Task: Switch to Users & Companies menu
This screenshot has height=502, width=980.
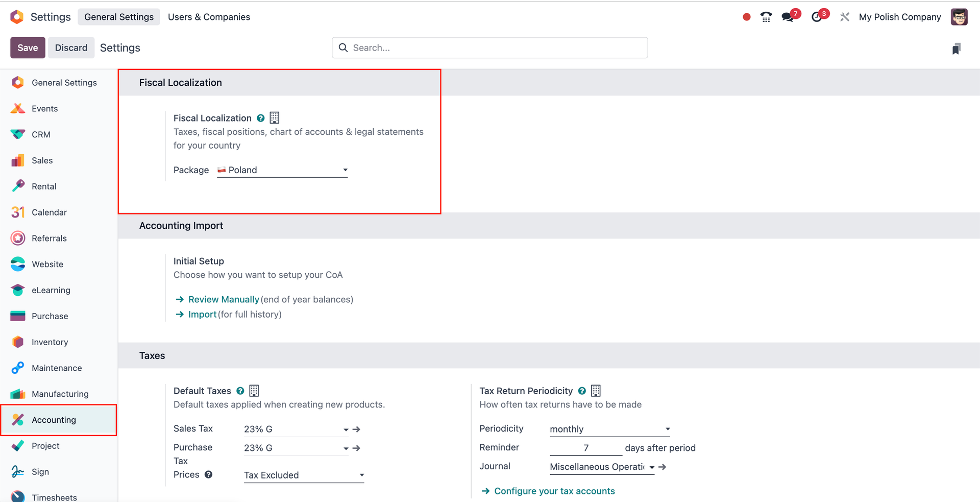Action: coord(209,17)
